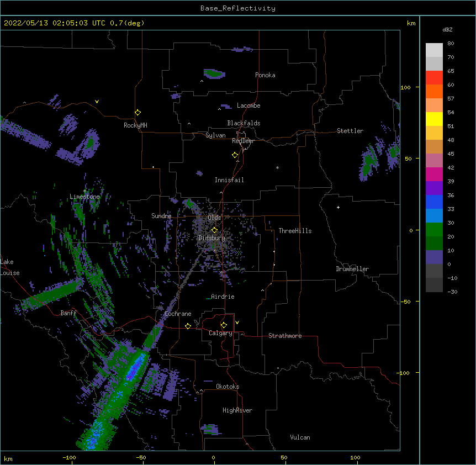Screen dimensions: 476x465
Task: Click the Drumheller label
Action: point(352,269)
